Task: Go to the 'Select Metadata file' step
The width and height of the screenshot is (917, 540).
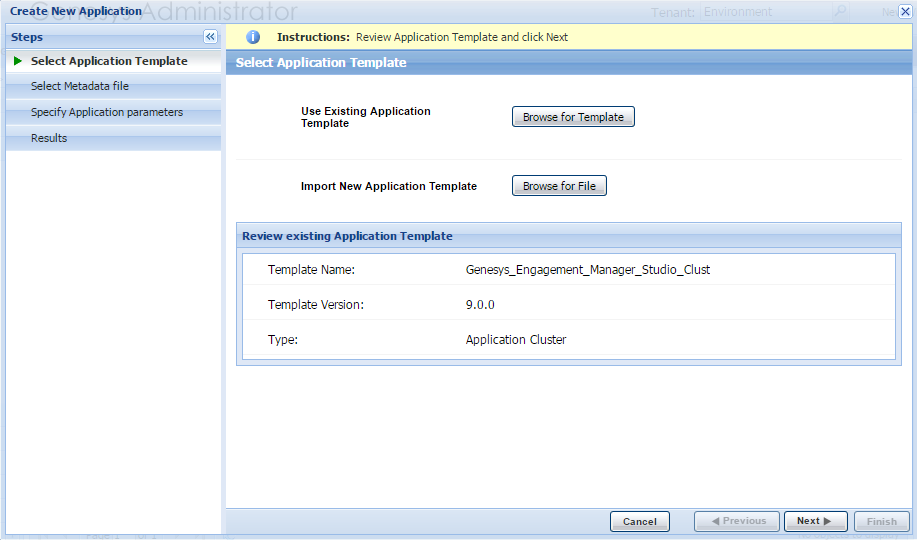Action: (80, 87)
